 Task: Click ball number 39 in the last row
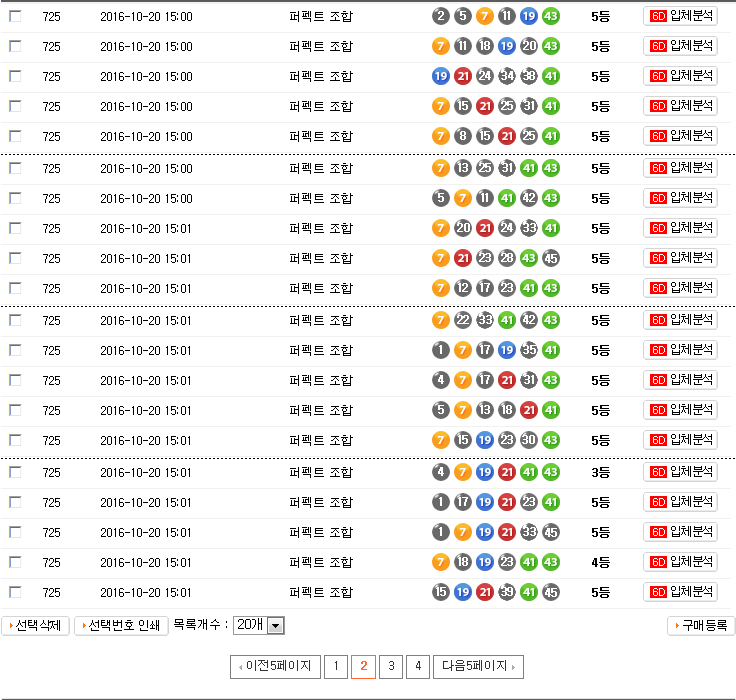coord(507,592)
